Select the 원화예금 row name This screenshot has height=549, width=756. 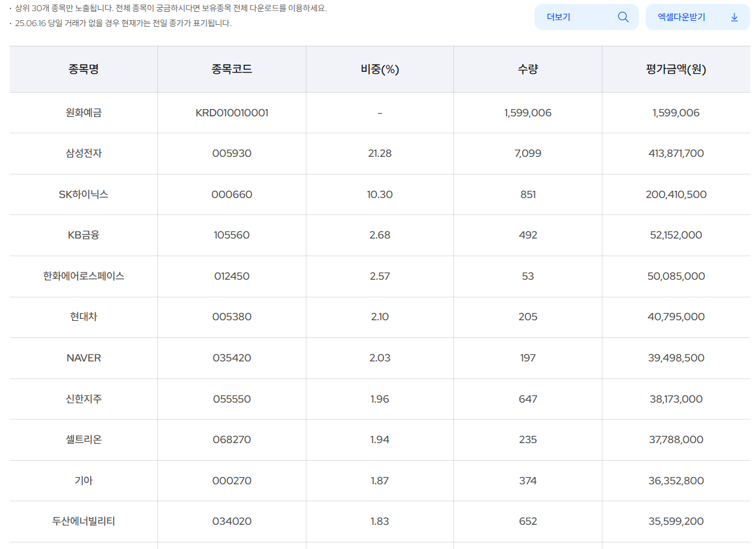[x=84, y=113]
